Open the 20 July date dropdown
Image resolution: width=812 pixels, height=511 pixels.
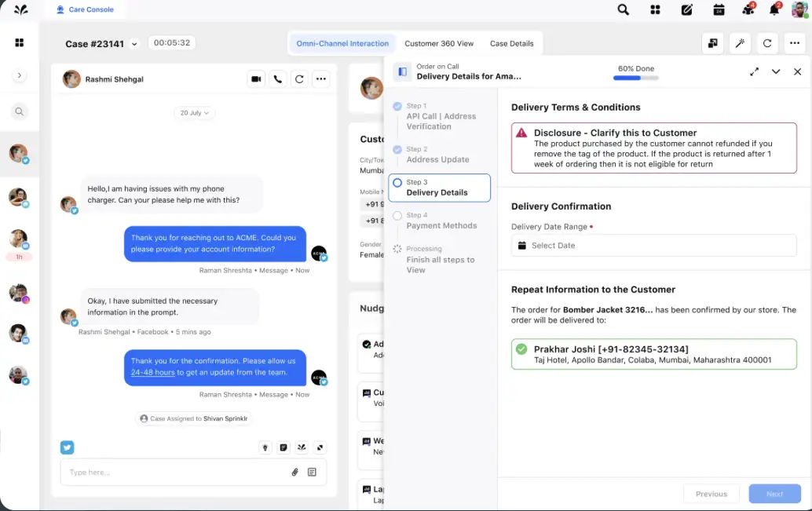(x=194, y=113)
